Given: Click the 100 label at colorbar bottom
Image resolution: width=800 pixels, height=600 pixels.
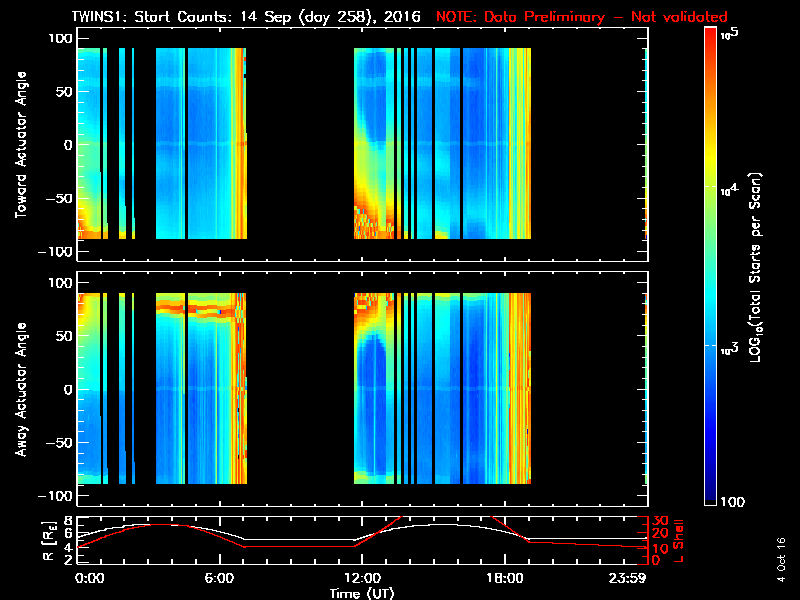Looking at the screenshot, I should tap(736, 501).
